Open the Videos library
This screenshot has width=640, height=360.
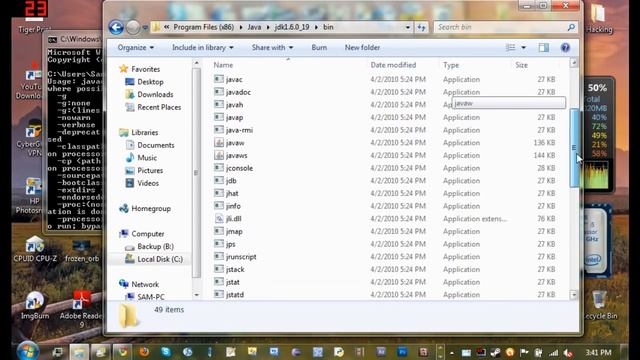(148, 183)
